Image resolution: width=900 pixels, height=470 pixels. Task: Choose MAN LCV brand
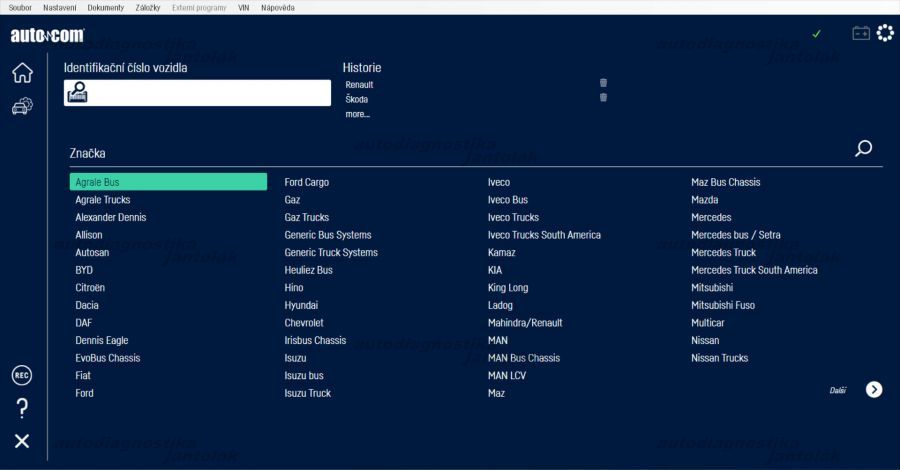507,375
